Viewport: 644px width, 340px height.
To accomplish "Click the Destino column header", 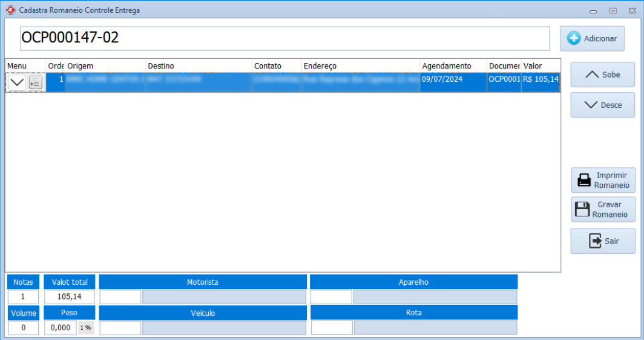I will (x=199, y=66).
